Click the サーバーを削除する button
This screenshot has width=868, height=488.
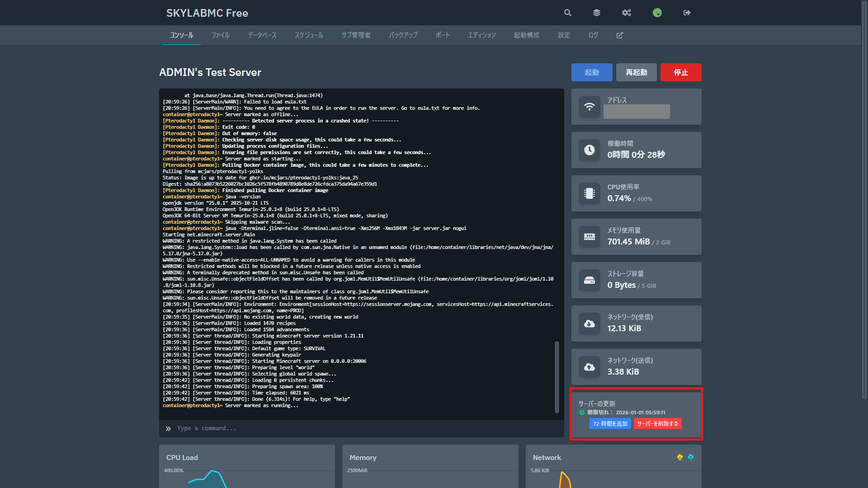658,423
